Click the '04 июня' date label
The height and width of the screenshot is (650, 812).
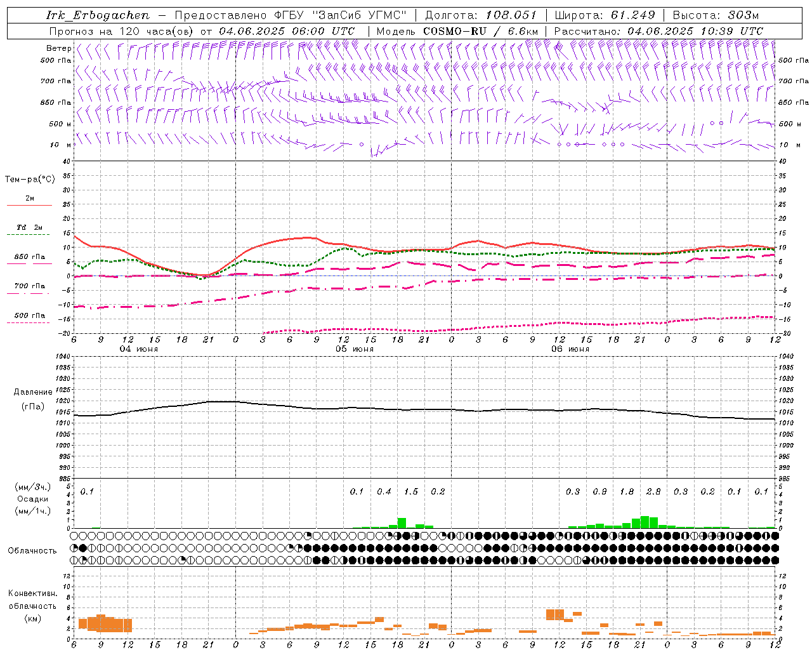[139, 349]
